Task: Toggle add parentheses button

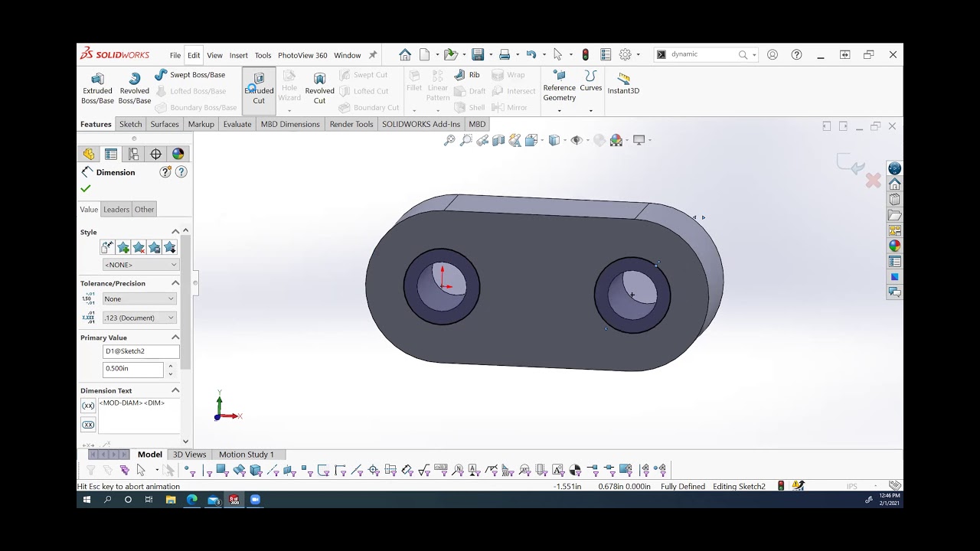Action: point(88,406)
